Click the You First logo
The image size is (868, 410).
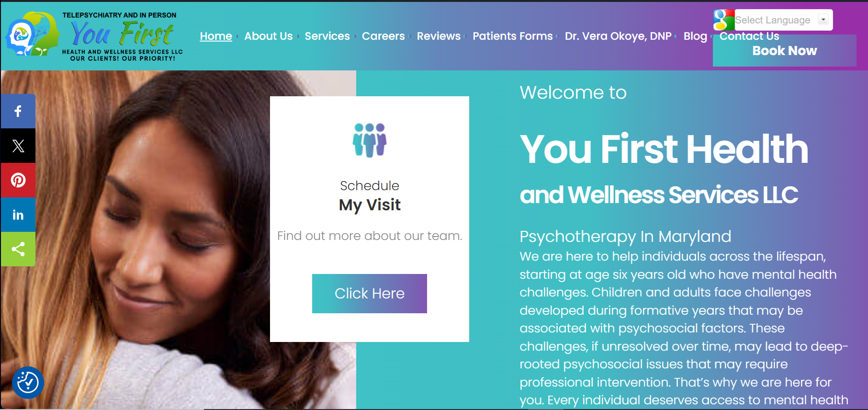94,36
